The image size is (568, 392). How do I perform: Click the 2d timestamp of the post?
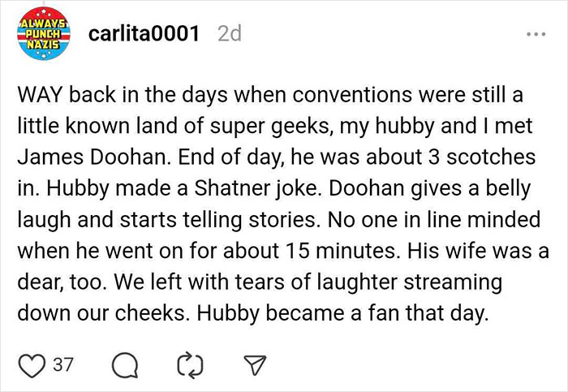[232, 37]
